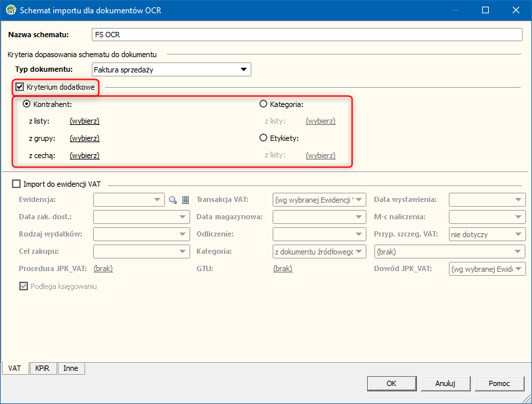Click (wybierz) link under Kategoria
532x404 pixels.
coord(321,121)
